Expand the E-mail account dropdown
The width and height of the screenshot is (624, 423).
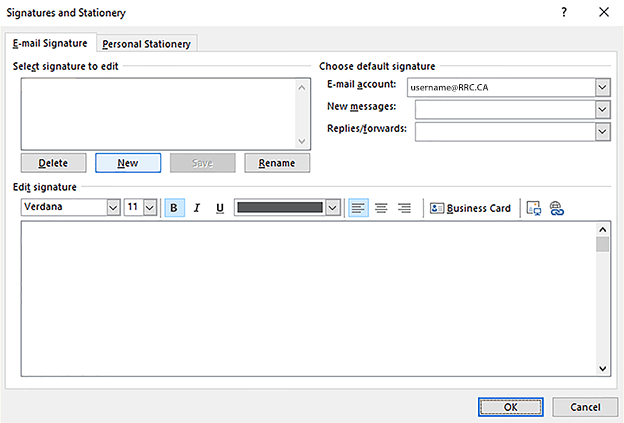tap(602, 87)
